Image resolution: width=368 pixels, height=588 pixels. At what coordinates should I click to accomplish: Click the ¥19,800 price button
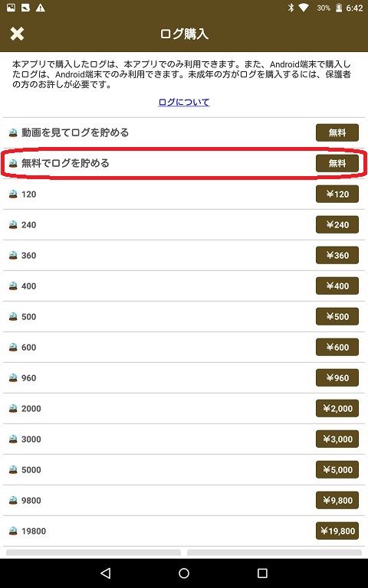click(337, 531)
